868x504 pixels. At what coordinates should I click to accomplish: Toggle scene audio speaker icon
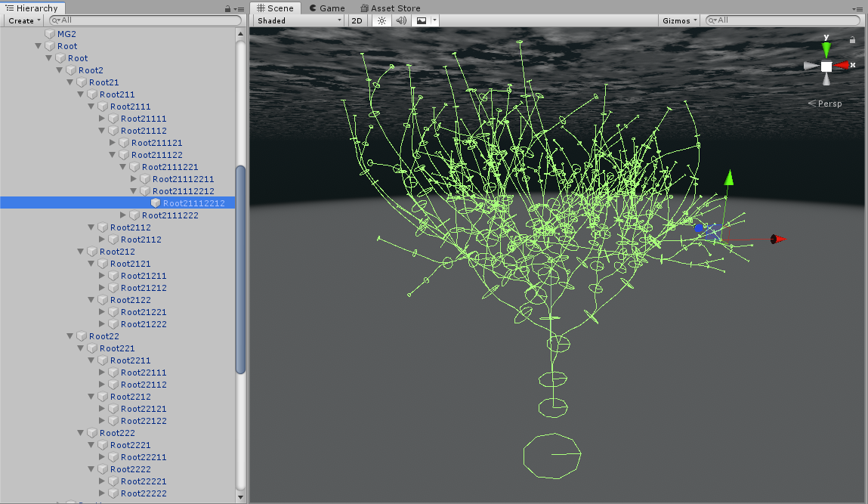click(401, 20)
